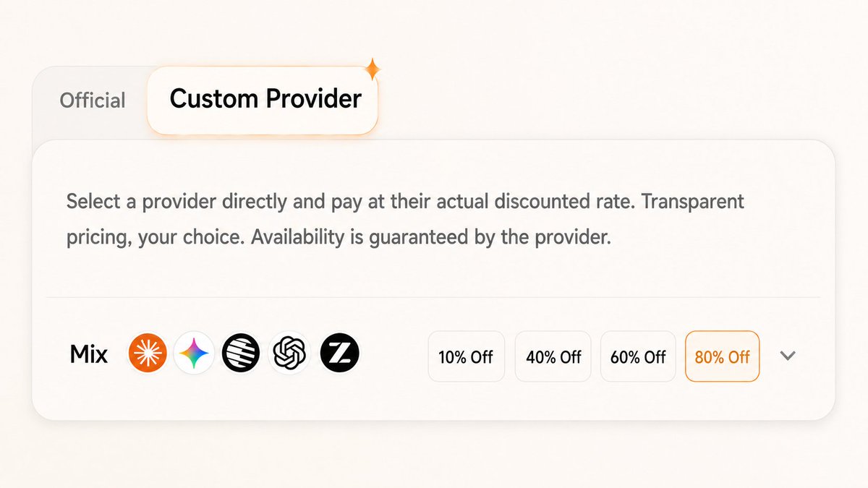Select the 10% Off discount option
The height and width of the screenshot is (488, 868).
tap(466, 356)
